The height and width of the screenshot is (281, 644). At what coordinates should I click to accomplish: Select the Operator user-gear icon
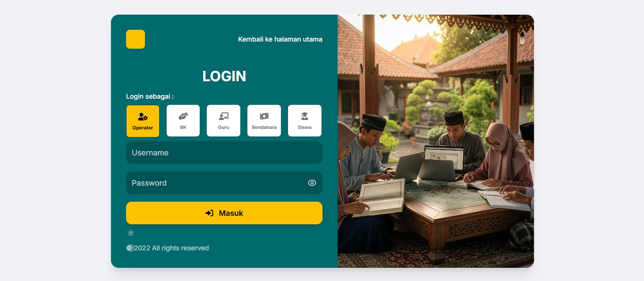click(143, 117)
